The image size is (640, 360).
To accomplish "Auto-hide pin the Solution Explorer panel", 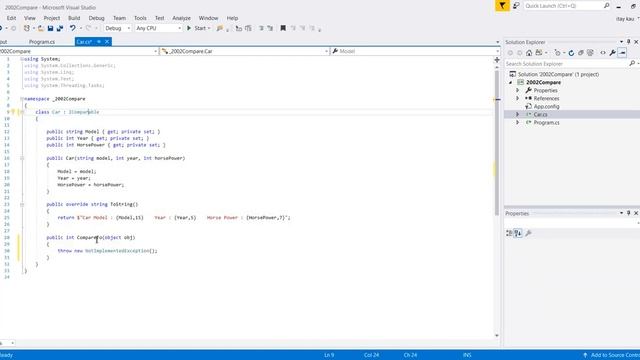I will coord(629,42).
